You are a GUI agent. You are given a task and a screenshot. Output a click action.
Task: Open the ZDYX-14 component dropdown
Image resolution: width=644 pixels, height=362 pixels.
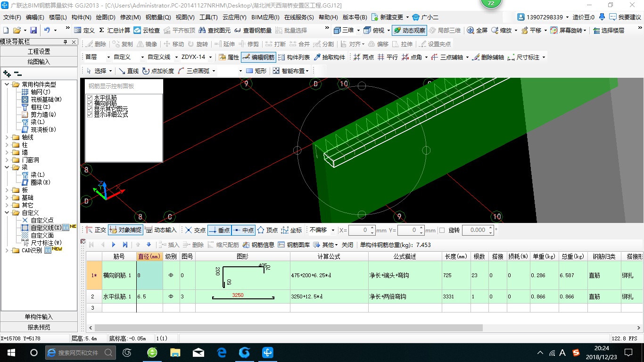(210, 57)
